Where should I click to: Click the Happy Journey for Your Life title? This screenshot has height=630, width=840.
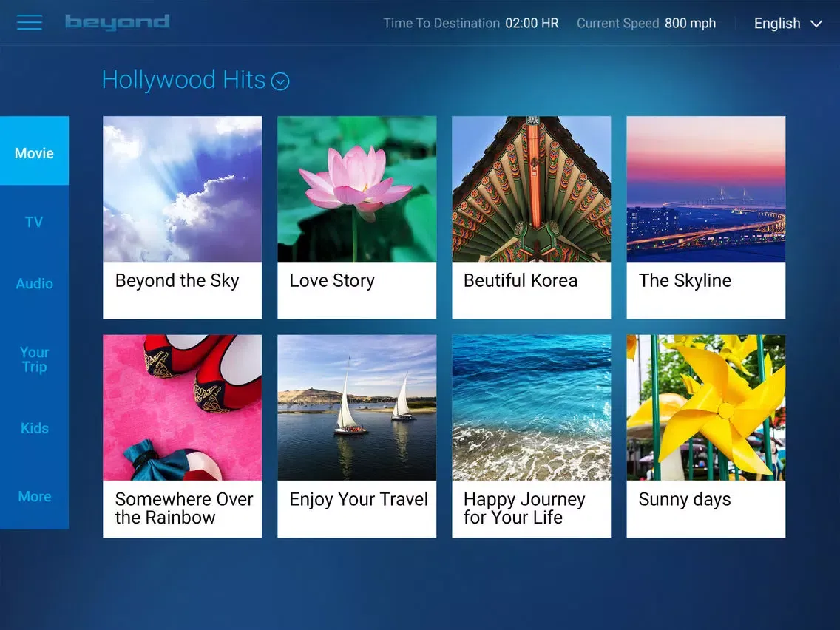point(524,509)
